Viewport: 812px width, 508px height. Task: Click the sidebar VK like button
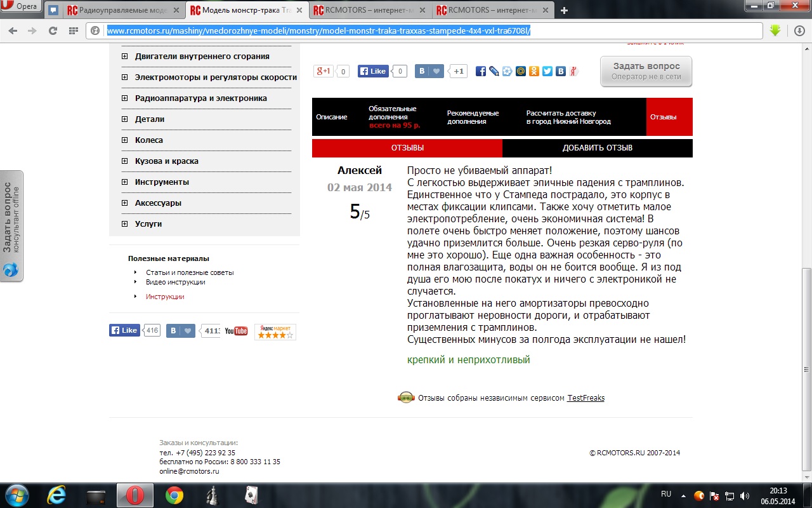point(181,331)
